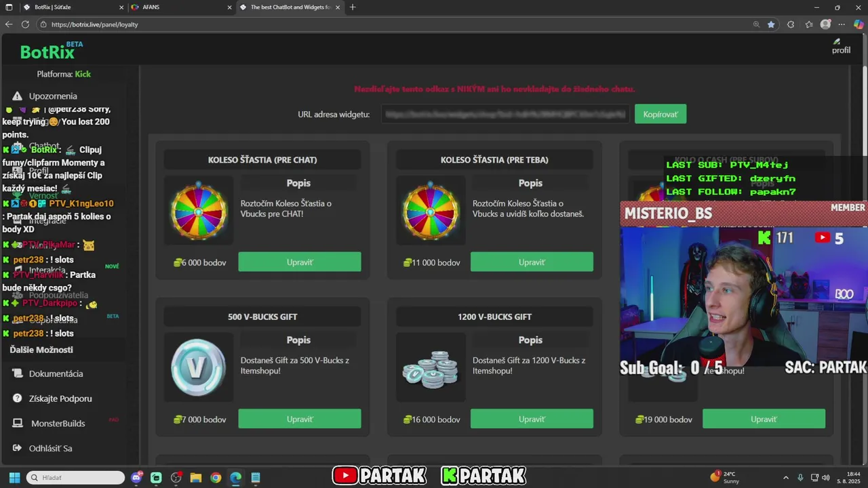Open the browser three-dot settings menu
The image size is (868, 488).
point(843,24)
